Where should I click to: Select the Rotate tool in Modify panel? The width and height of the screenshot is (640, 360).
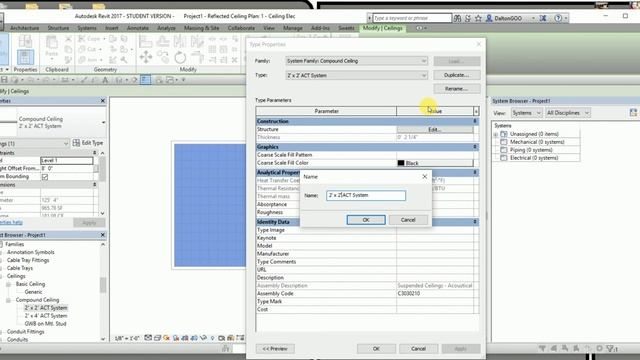180,57
